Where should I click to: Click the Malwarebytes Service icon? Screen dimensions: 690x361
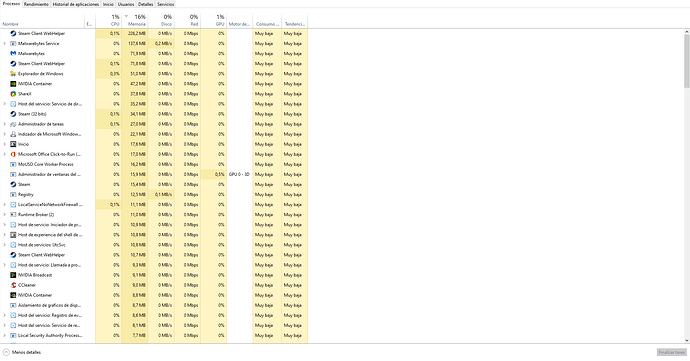pos(13,44)
